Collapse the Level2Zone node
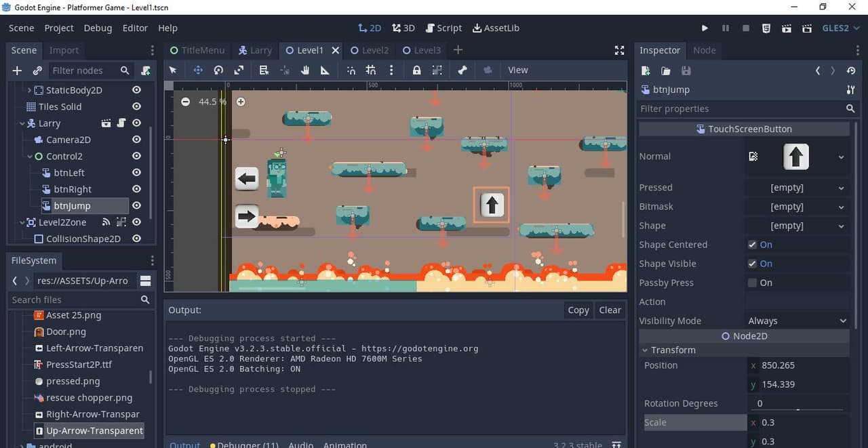The image size is (868, 448). pyautogui.click(x=22, y=222)
